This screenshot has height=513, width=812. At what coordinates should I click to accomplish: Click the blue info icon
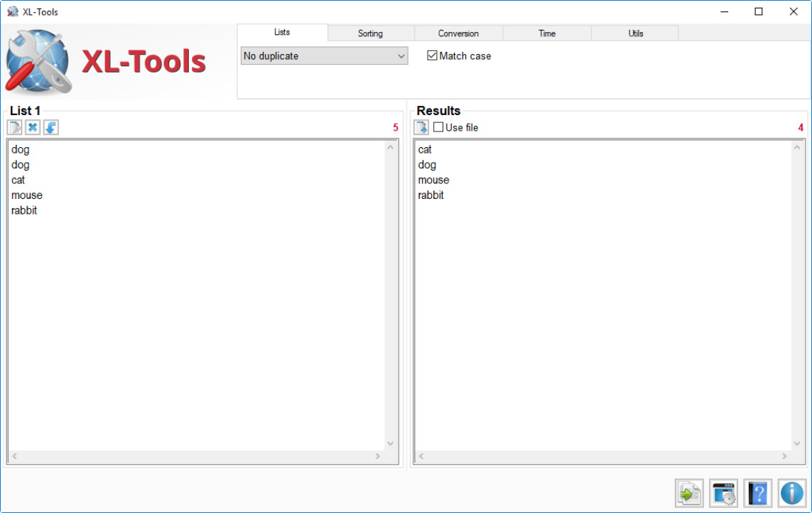(792, 493)
